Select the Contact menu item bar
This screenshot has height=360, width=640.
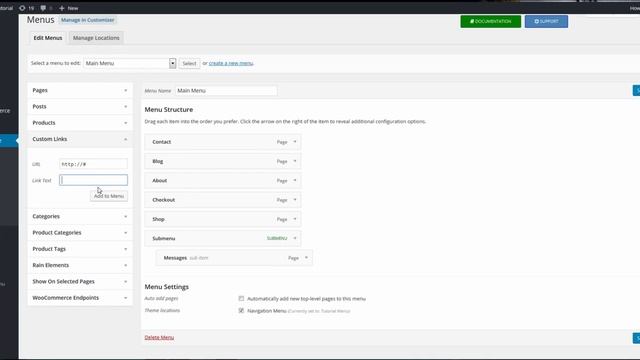pyautogui.click(x=222, y=142)
